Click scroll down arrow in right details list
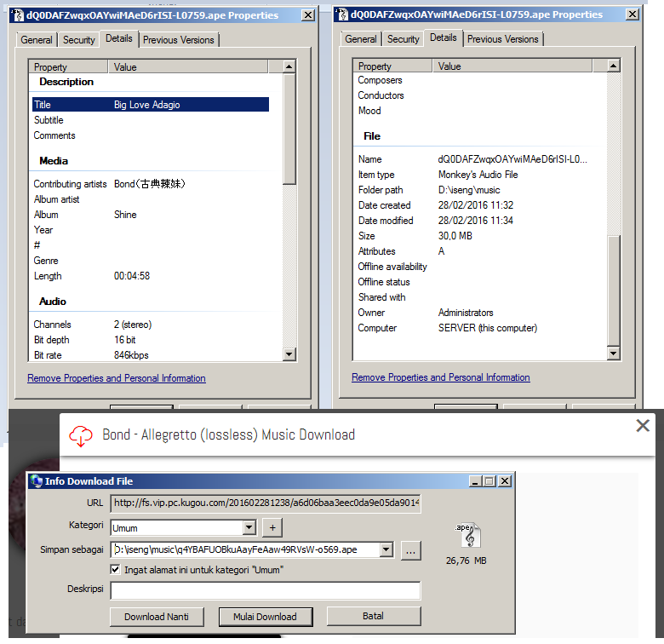Image resolution: width=664 pixels, height=644 pixels. click(x=613, y=354)
